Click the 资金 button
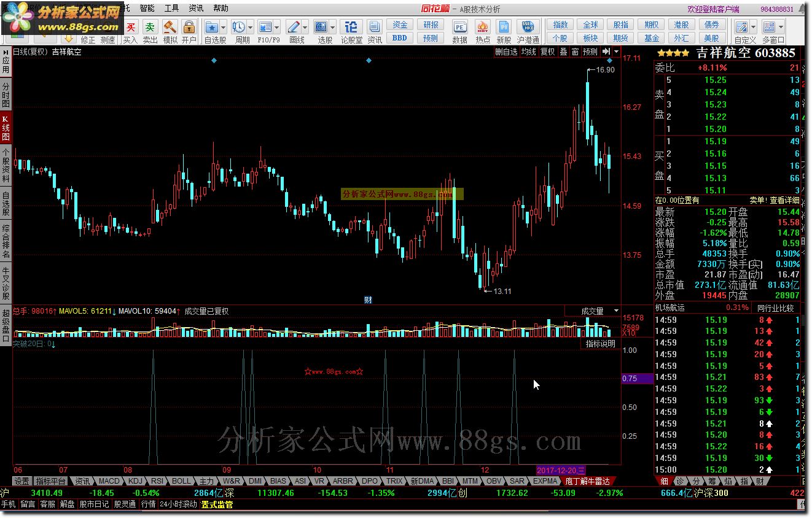The width and height of the screenshot is (812, 518). [400, 25]
